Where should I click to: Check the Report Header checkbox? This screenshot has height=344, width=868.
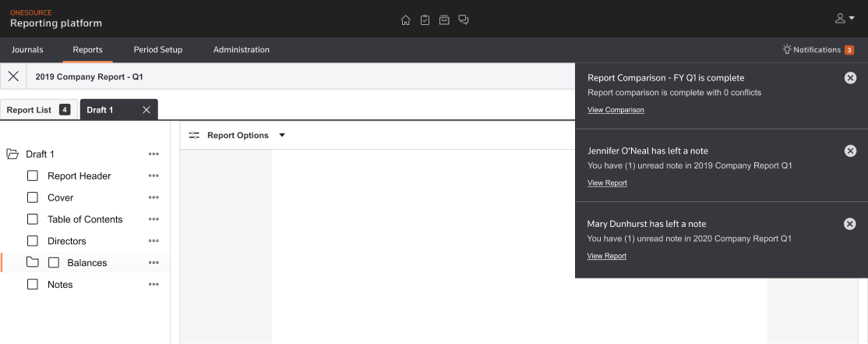[33, 176]
